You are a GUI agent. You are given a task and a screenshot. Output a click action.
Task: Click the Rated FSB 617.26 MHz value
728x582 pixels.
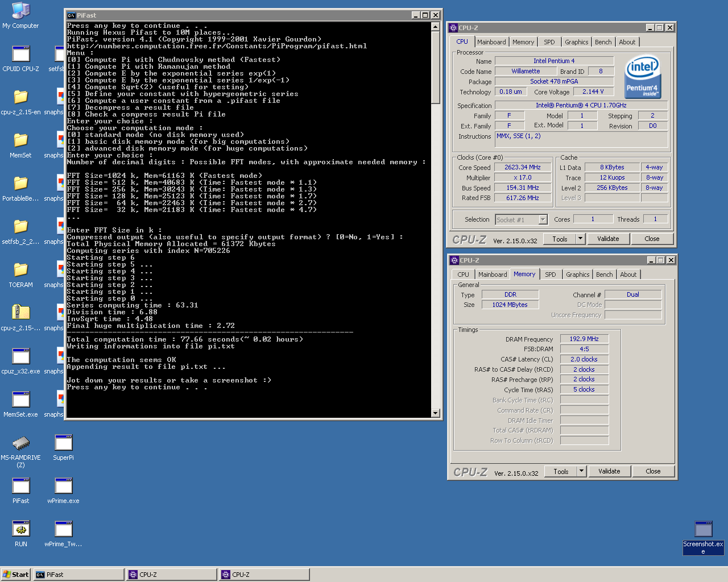[523, 198]
